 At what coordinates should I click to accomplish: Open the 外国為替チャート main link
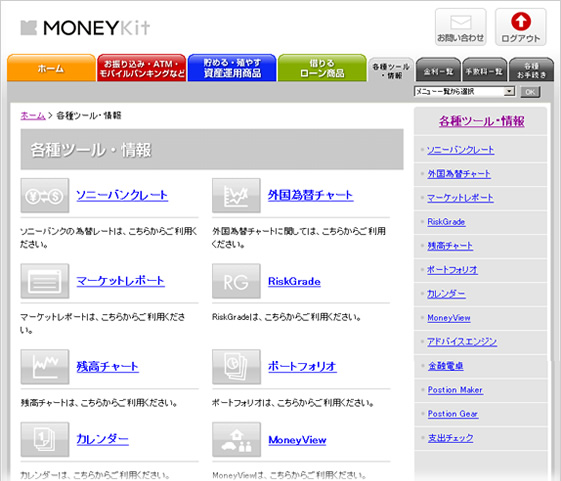click(311, 195)
